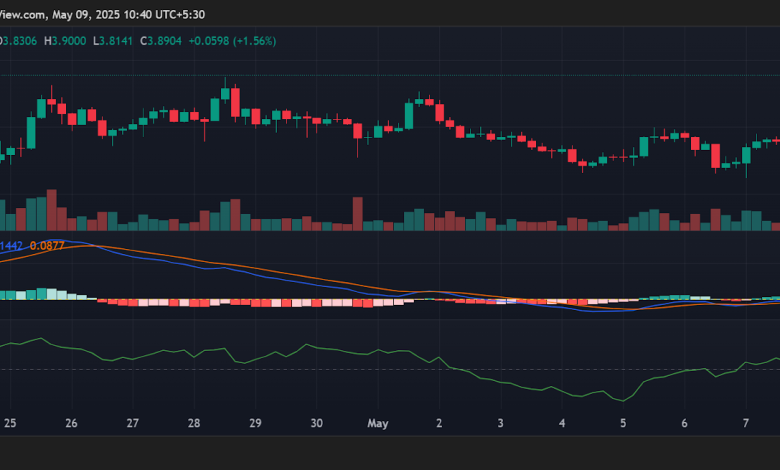Select the date label 6 on time axis
The width and height of the screenshot is (780, 470).
click(x=684, y=423)
